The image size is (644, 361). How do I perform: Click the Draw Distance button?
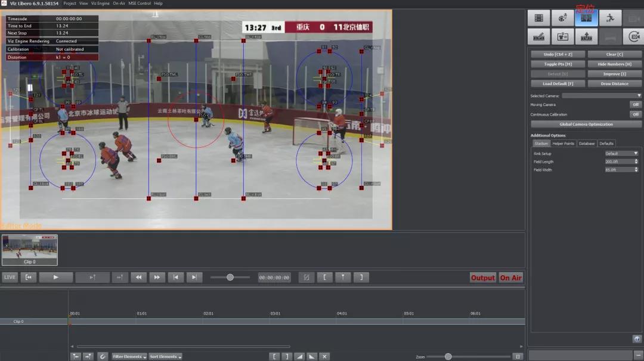(x=614, y=83)
